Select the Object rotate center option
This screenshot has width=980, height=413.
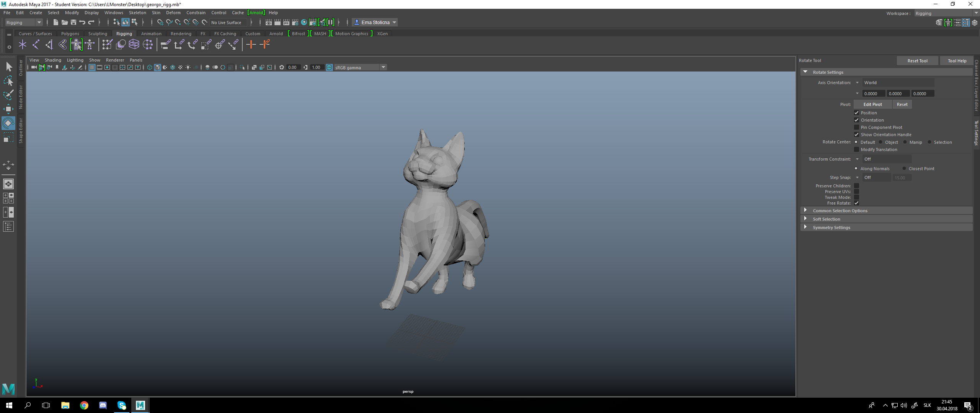click(880, 142)
